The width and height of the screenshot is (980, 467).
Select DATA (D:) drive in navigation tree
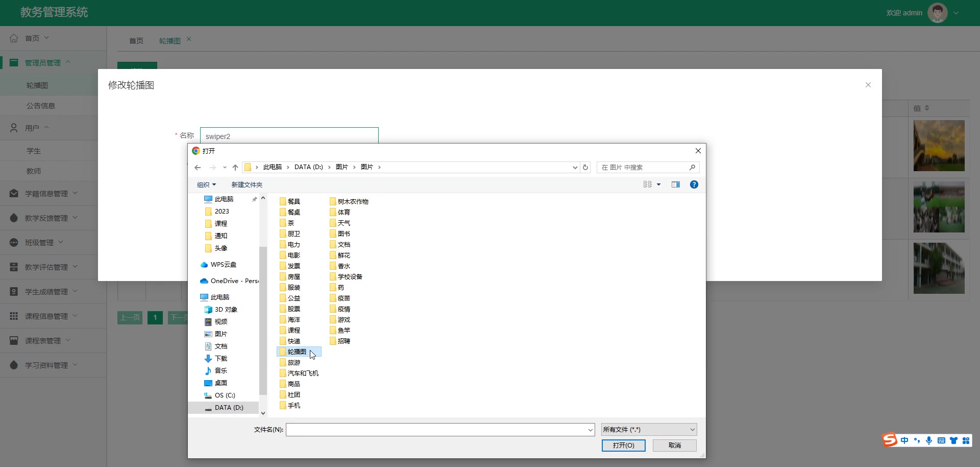coord(229,408)
